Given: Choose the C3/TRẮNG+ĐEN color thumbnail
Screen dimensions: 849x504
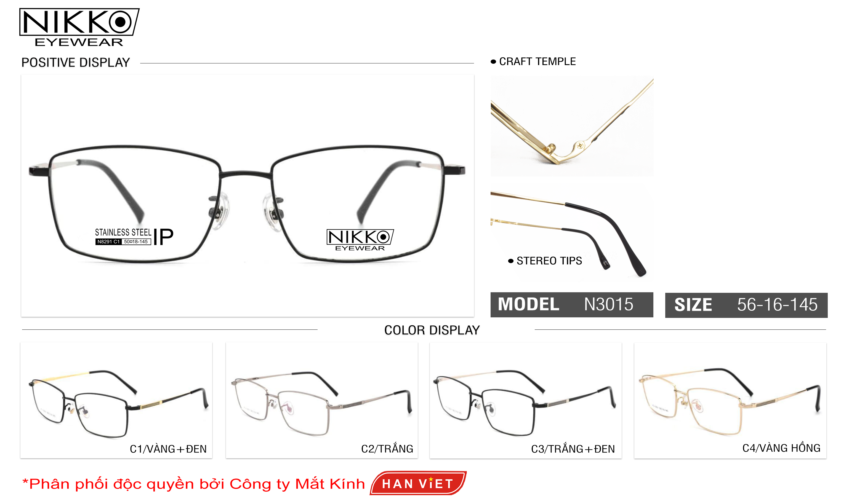Looking at the screenshot, I should 525,400.
